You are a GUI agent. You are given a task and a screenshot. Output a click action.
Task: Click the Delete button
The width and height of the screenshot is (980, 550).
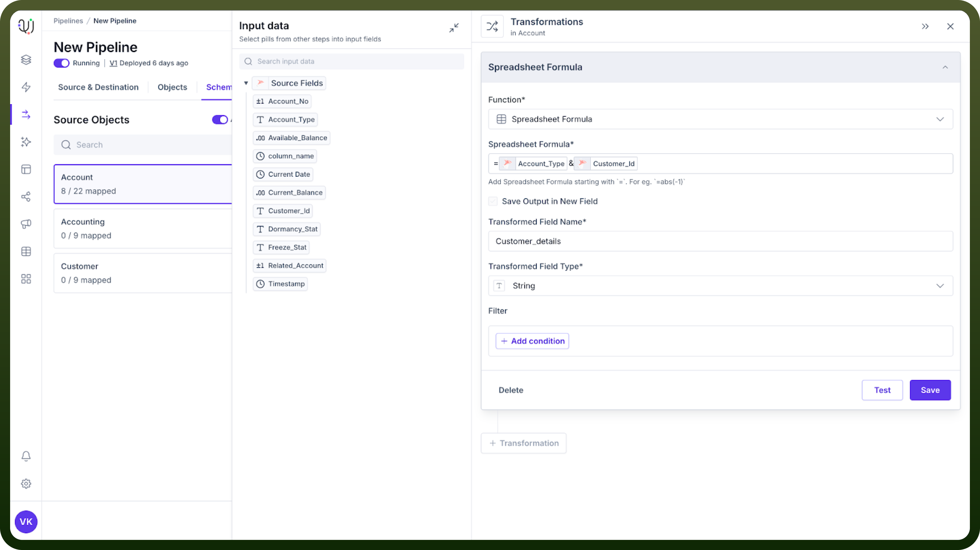(x=511, y=390)
